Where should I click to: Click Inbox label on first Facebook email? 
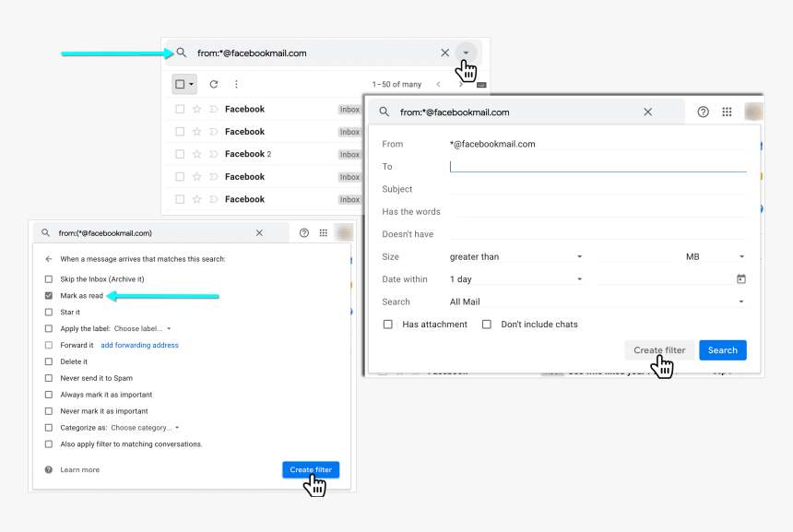[x=349, y=109]
